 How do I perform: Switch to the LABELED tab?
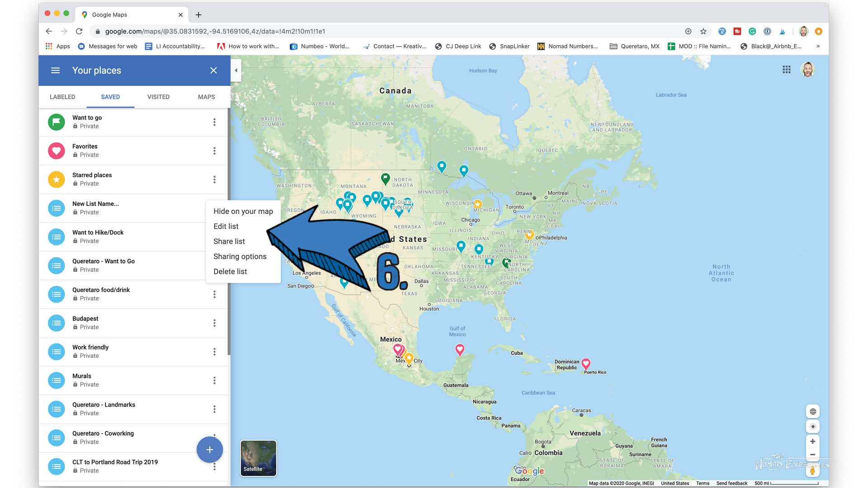click(x=62, y=97)
